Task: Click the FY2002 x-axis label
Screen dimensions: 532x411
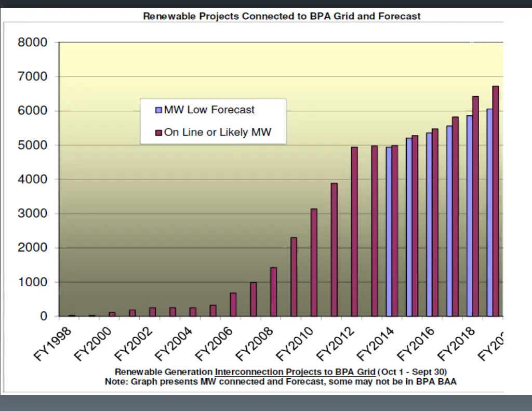Action: (133, 343)
